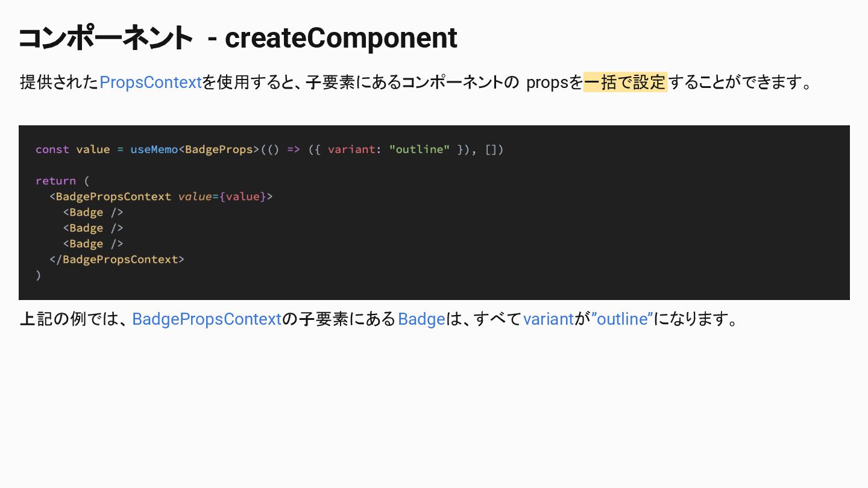868x488 pixels.
Task: Click the blue Badge link below code
Action: (x=421, y=319)
